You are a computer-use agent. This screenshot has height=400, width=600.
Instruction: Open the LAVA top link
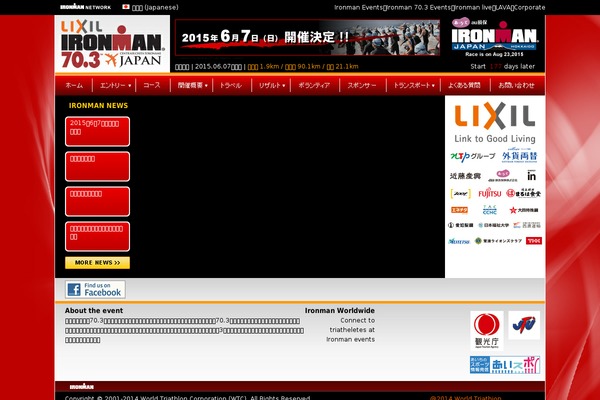(x=503, y=7)
